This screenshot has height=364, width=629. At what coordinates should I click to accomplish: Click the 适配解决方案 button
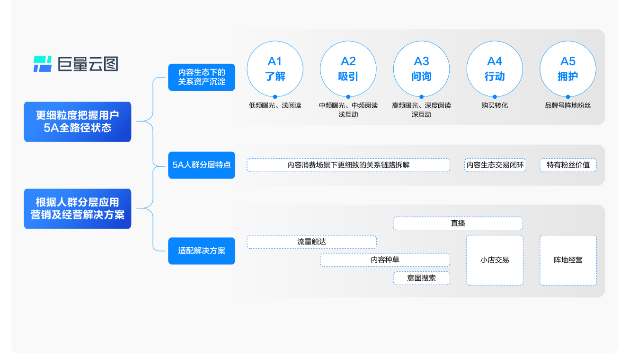point(202,251)
